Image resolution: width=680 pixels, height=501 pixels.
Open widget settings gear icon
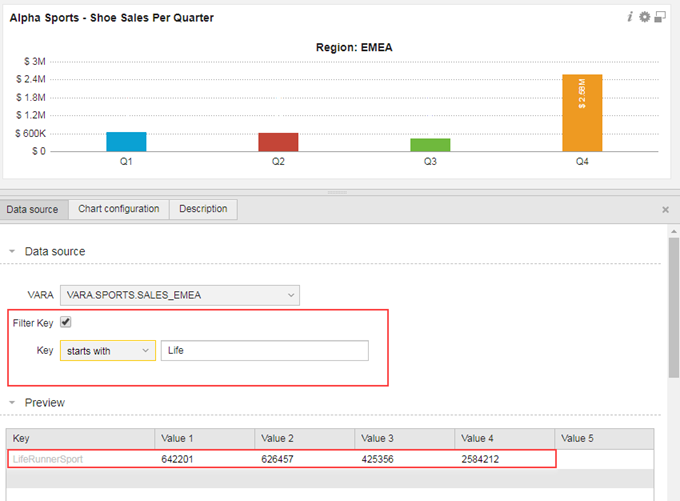(x=645, y=17)
